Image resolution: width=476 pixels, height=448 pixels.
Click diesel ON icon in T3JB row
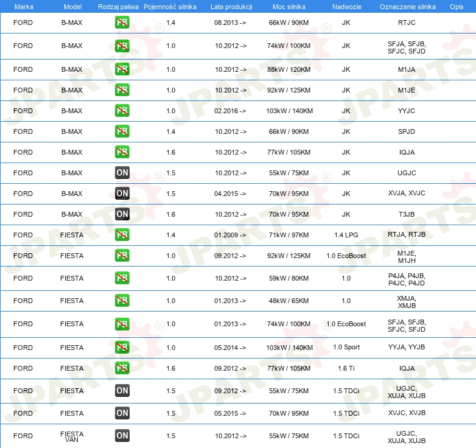point(122,214)
